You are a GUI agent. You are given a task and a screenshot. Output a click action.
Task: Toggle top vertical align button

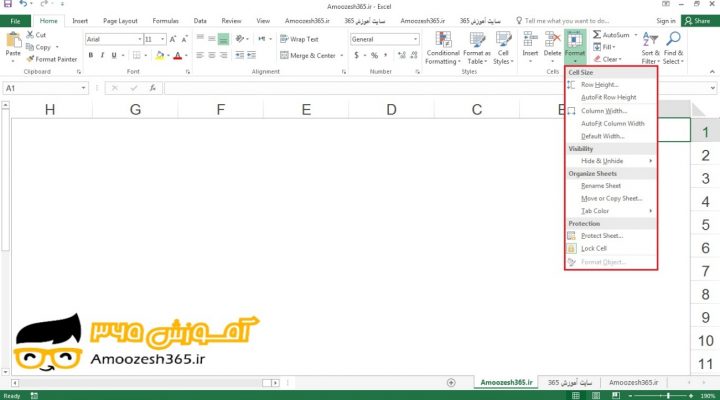200,38
